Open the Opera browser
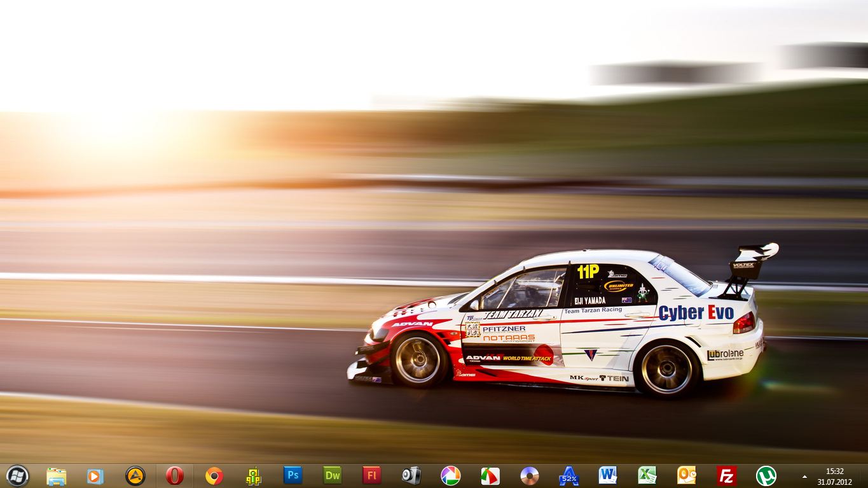868x488 pixels. [175, 476]
